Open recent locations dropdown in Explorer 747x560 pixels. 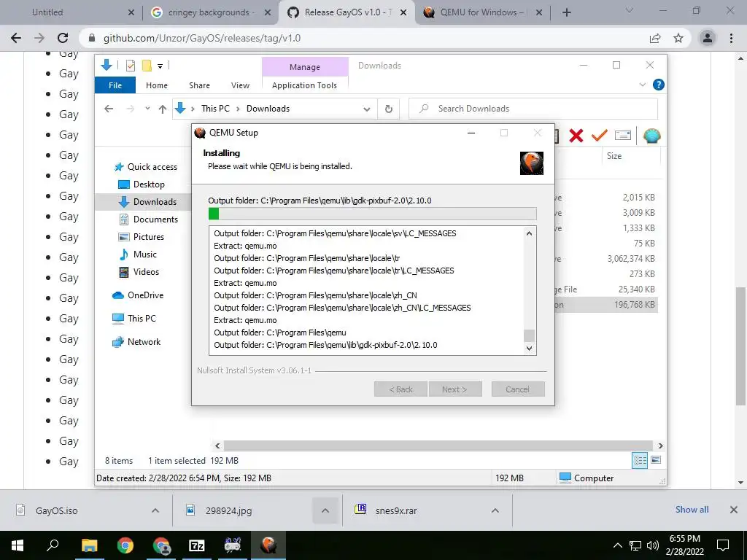tap(147, 109)
